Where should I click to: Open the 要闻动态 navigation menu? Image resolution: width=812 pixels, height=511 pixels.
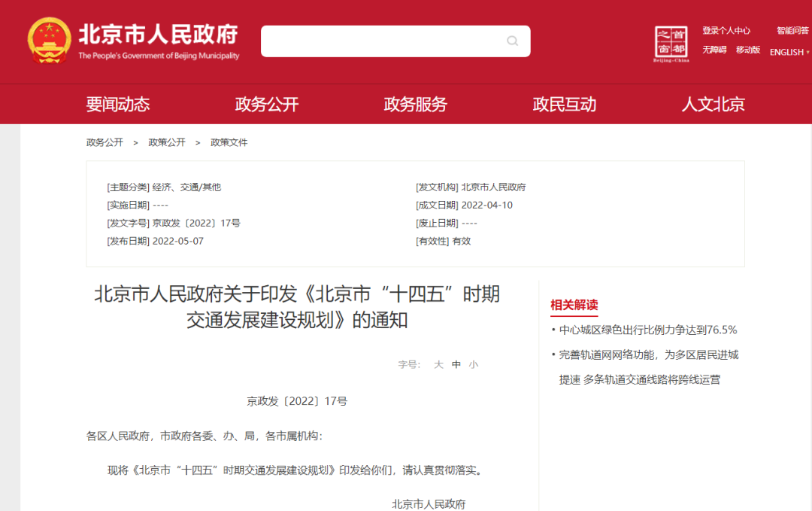[x=118, y=105]
